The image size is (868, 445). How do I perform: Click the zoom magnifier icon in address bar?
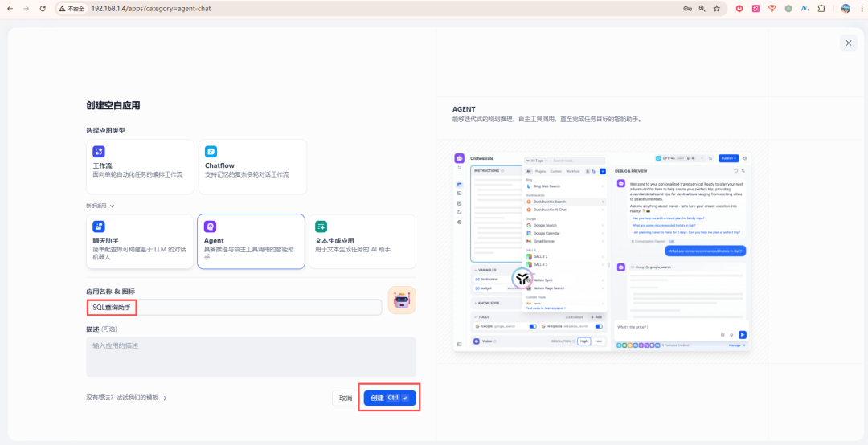(702, 9)
